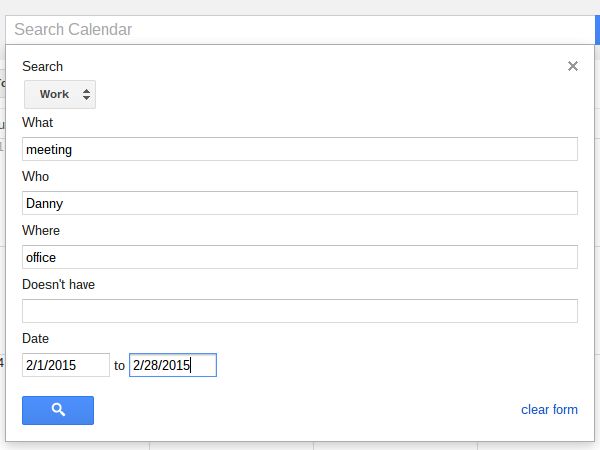The height and width of the screenshot is (450, 600).
Task: Close the search options panel
Action: pos(573,66)
